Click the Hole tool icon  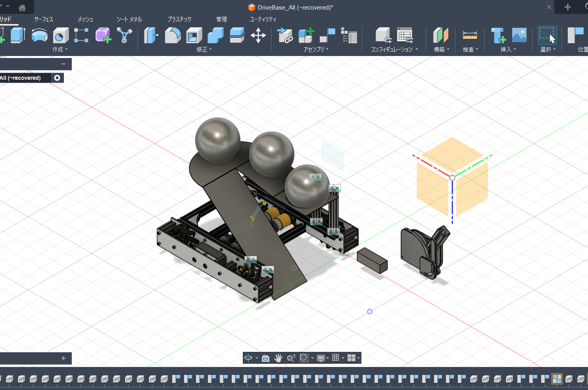[x=60, y=35]
